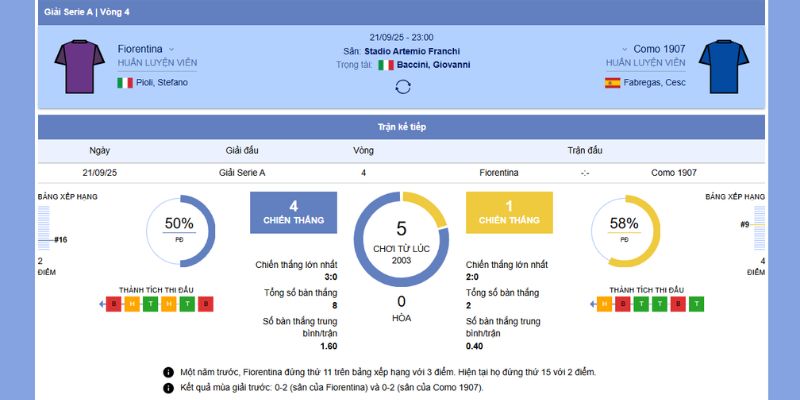The image size is (800, 400).
Task: Open the 'Trận kế tiếp' section header
Action: [x=401, y=128]
